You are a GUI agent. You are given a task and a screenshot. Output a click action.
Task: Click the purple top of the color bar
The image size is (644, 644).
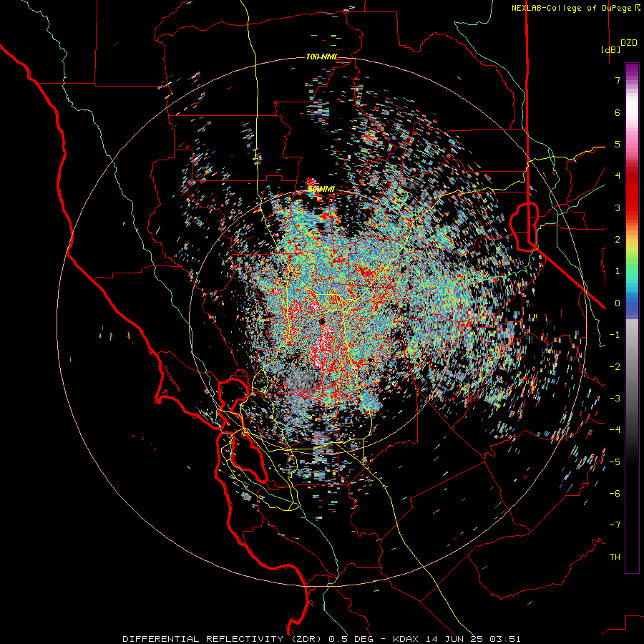(x=632, y=70)
